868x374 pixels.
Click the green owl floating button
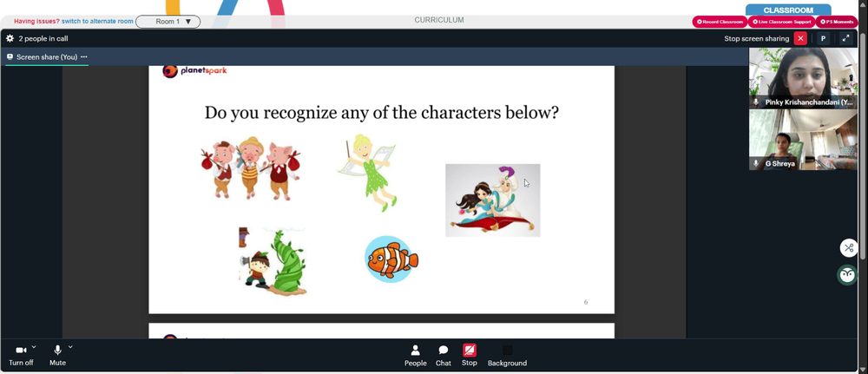pos(847,275)
